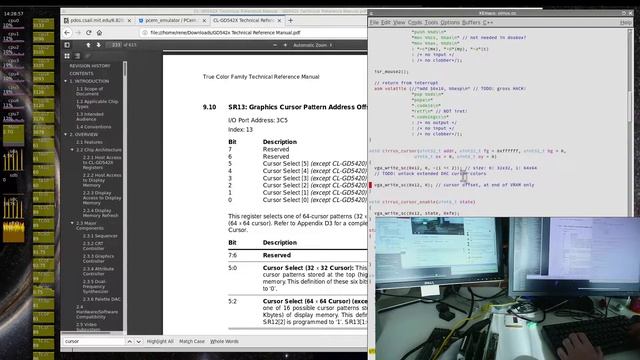Click the find bar search field
Screen dimensions: 640x360
[93, 341]
